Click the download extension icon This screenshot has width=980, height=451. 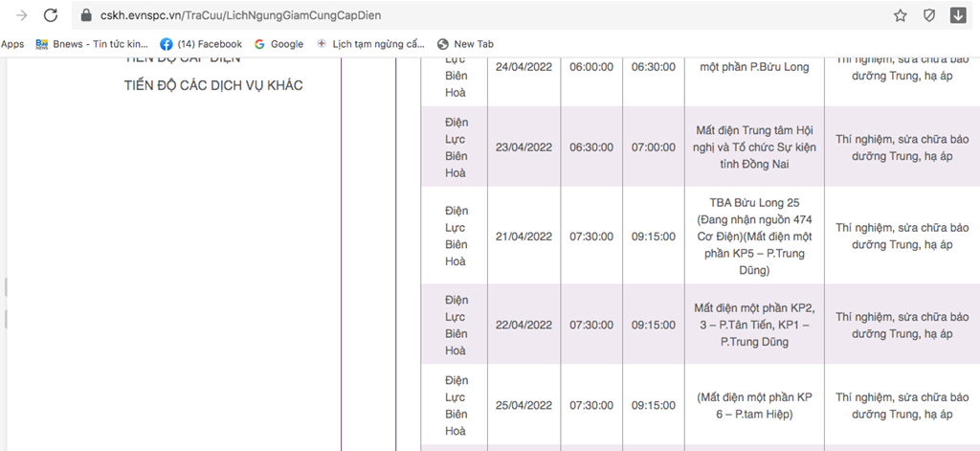pos(957,15)
